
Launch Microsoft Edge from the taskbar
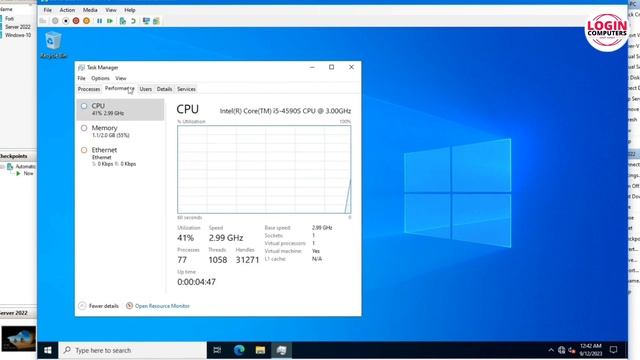(239, 350)
